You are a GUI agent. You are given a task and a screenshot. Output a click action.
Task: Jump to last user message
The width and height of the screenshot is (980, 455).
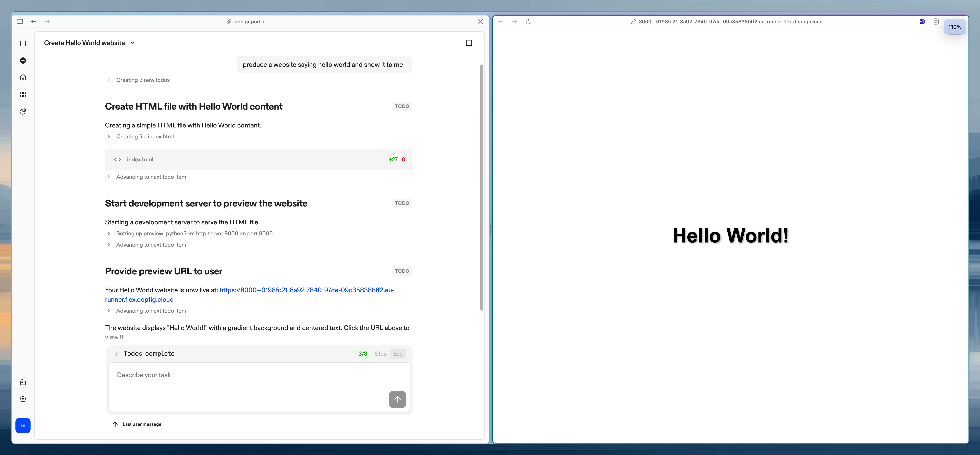pyautogui.click(x=137, y=424)
